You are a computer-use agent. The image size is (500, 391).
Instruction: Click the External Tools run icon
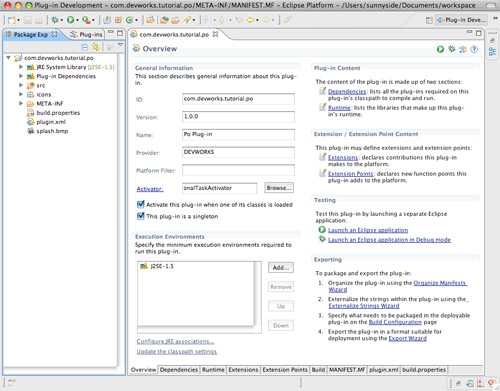click(x=86, y=20)
